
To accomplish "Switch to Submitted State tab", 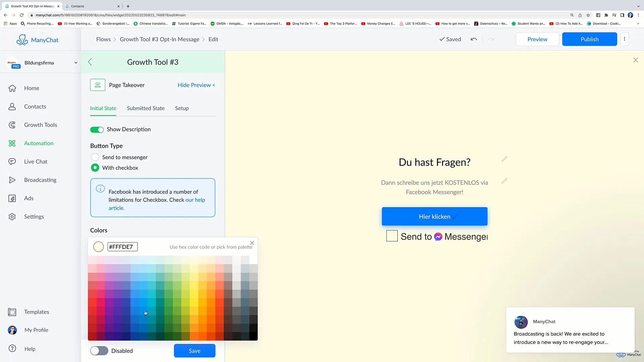I will pos(146,108).
